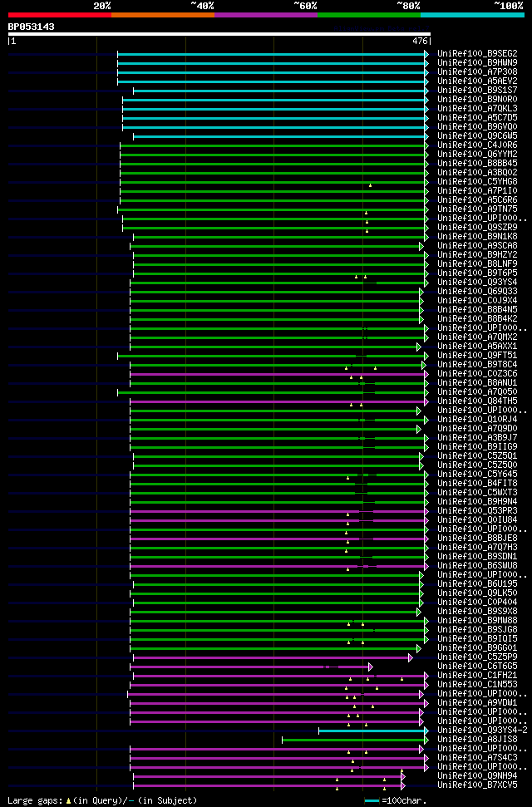Click purple alignment bar of UniRef100_C5Z5P9
Image resolution: width=532 pixels, height=807 pixels.
271,657
